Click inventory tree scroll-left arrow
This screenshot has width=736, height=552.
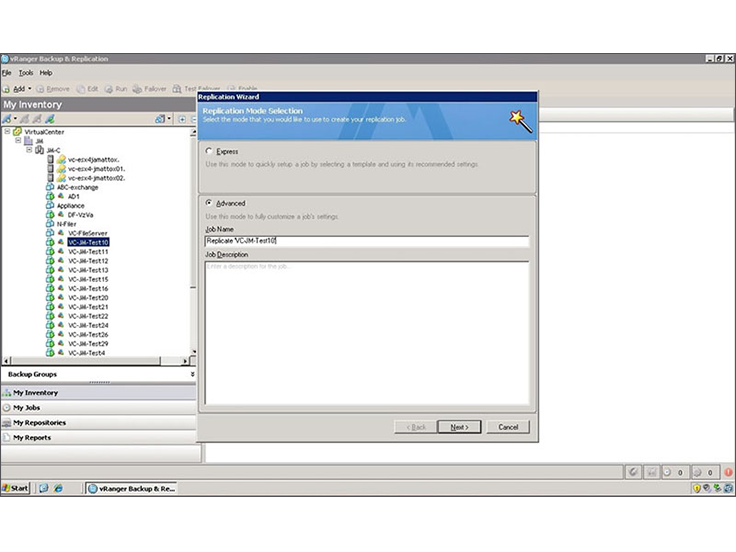[6, 361]
